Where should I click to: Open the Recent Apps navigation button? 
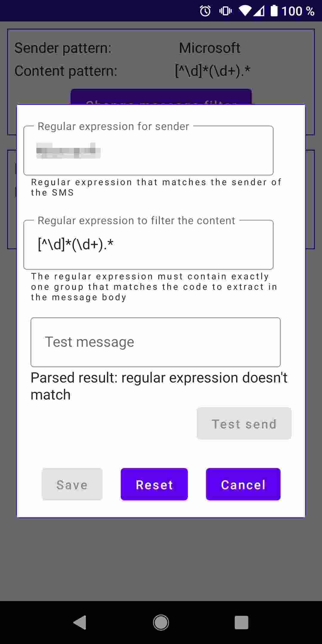coord(241,623)
